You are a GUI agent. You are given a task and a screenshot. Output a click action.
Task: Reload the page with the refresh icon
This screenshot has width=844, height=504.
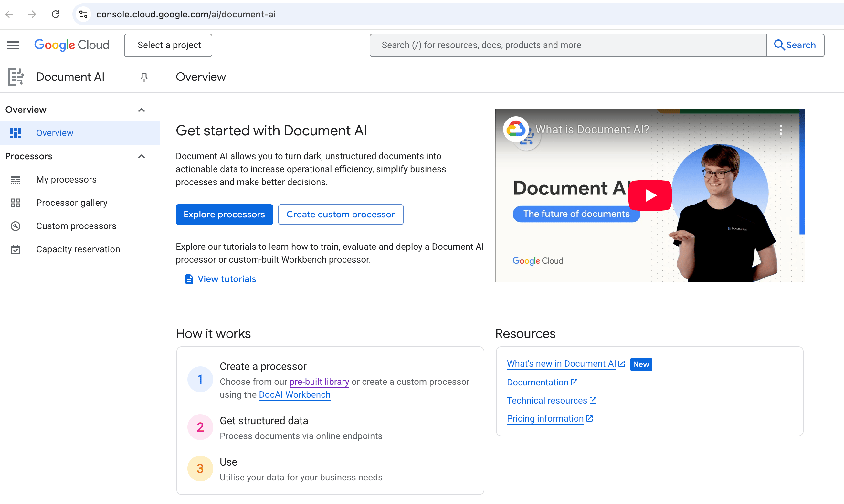[55, 14]
